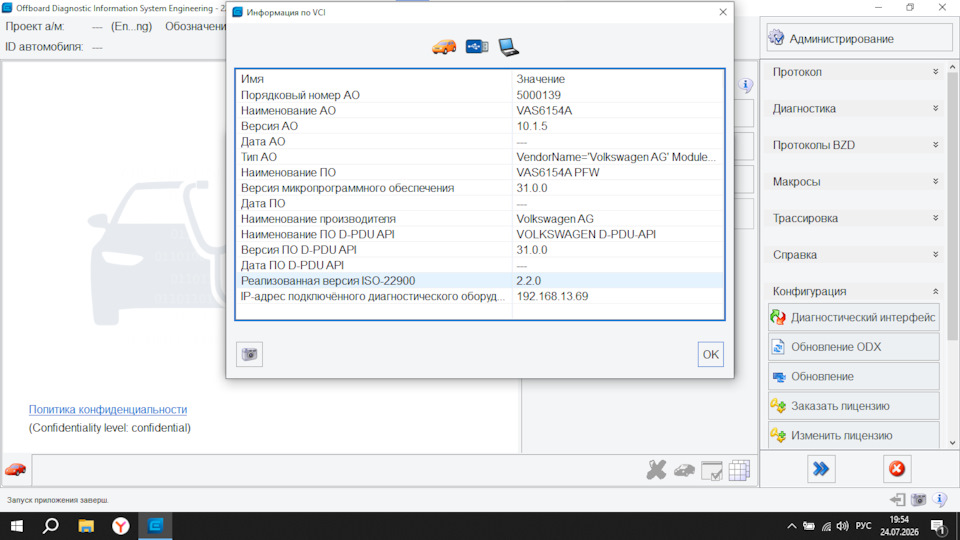The image size is (960, 540).
Task: Select the Наименование АО row
Action: 479,110
